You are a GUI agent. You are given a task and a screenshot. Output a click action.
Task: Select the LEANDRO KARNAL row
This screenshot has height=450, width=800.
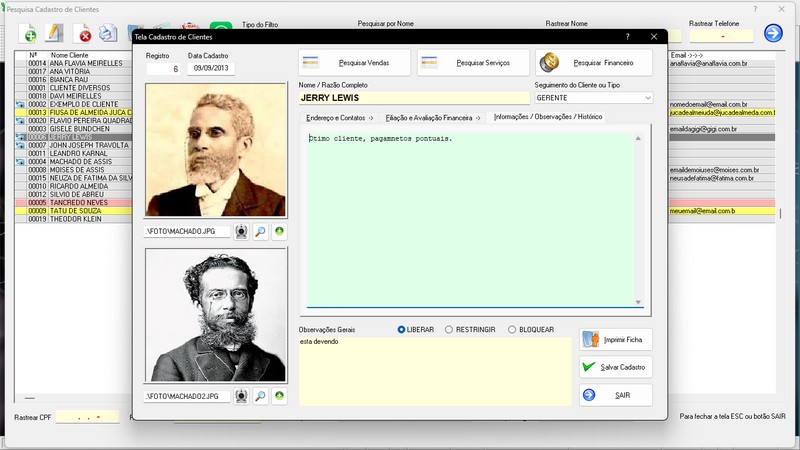[74, 154]
